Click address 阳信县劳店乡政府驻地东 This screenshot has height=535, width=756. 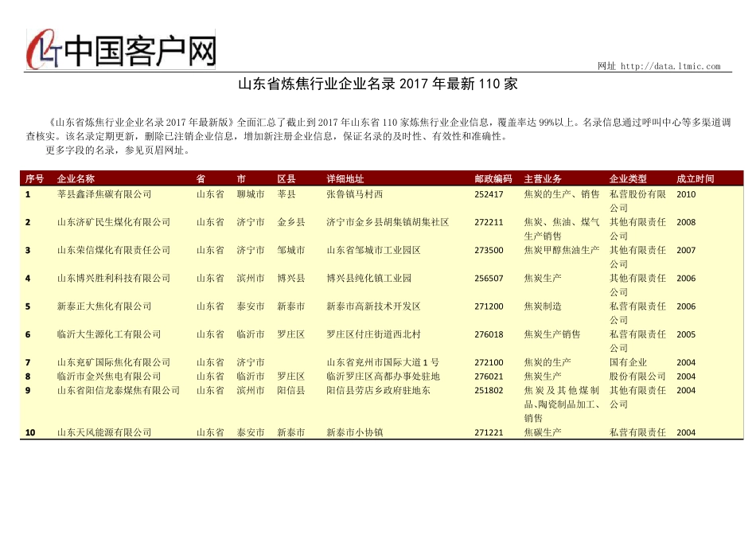click(379, 390)
